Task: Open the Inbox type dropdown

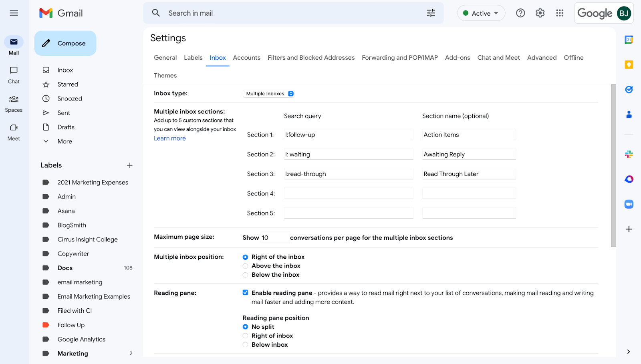Action: [x=269, y=94]
